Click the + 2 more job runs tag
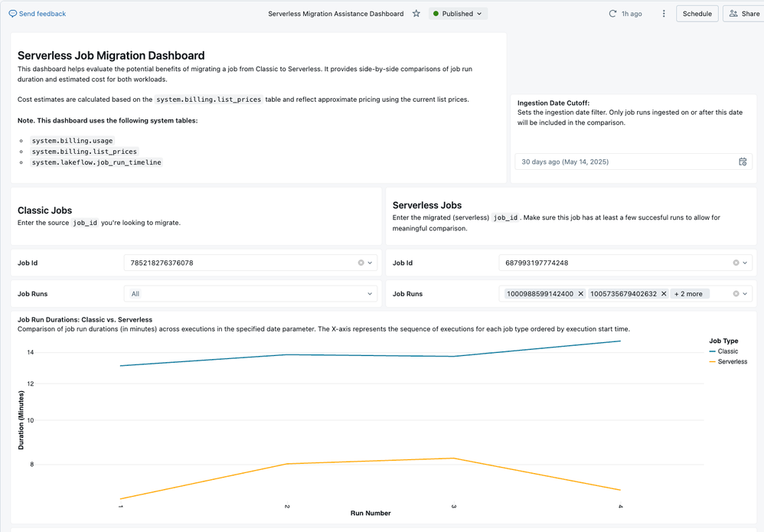This screenshot has width=764, height=532. (x=688, y=294)
